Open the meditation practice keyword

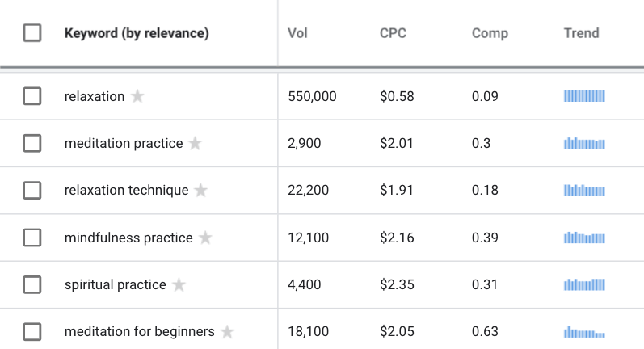click(124, 143)
